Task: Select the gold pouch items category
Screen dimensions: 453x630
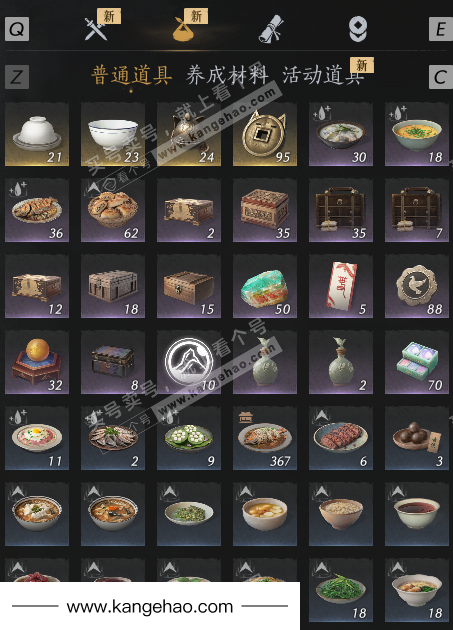Action: pyautogui.click(x=183, y=29)
